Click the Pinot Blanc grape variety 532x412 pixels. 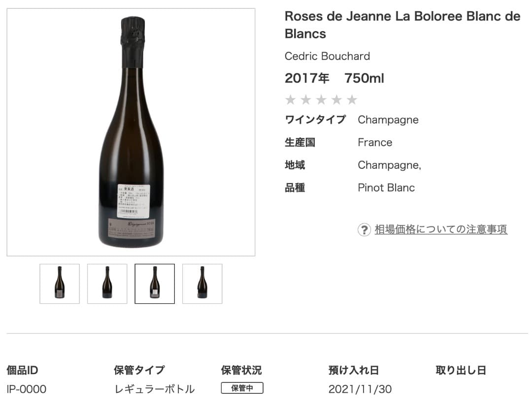tap(386, 188)
